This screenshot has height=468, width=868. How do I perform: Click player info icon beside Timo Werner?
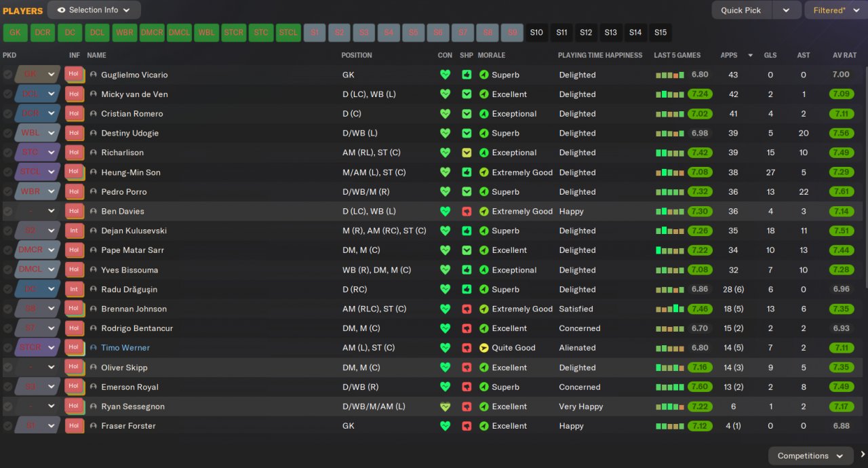coord(94,348)
